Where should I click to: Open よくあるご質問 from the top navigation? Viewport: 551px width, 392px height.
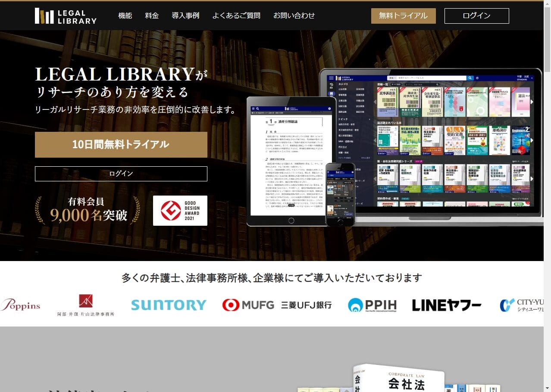pos(236,16)
